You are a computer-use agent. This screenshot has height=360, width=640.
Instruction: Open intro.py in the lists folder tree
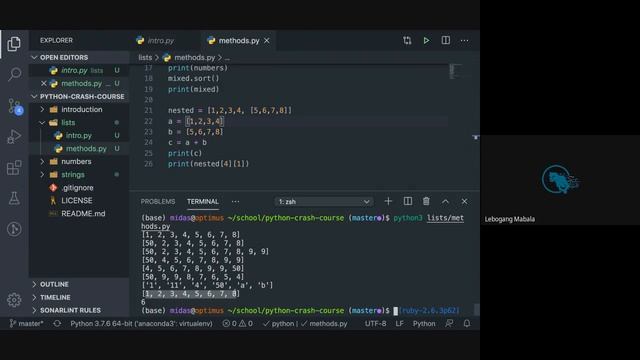click(79, 136)
